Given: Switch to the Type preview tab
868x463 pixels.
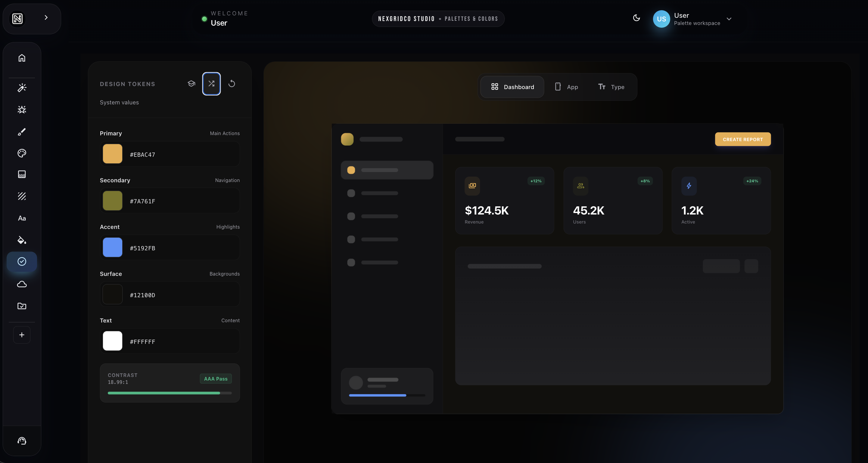Looking at the screenshot, I should click(611, 87).
